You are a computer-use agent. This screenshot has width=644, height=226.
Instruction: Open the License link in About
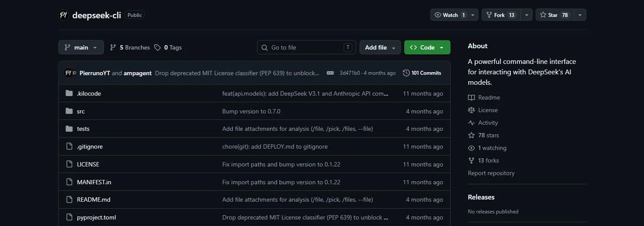[x=488, y=110]
